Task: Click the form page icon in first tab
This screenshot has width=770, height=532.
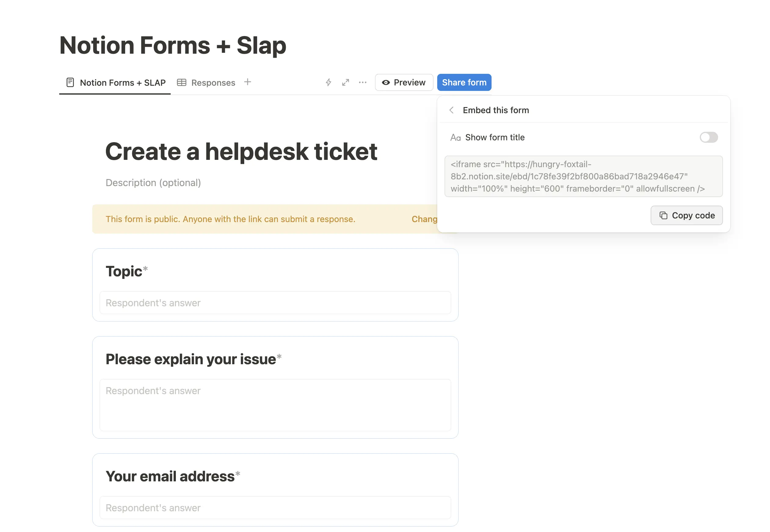Action: coord(70,82)
